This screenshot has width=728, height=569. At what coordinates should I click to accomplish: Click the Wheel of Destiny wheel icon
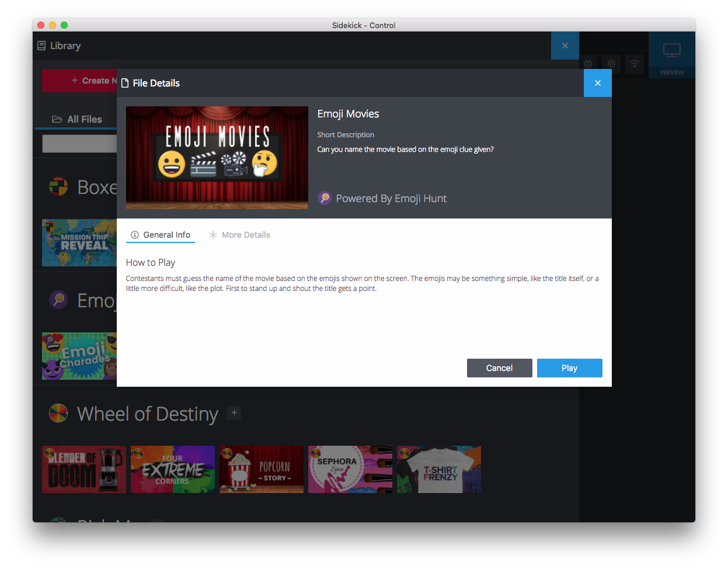coord(58,414)
